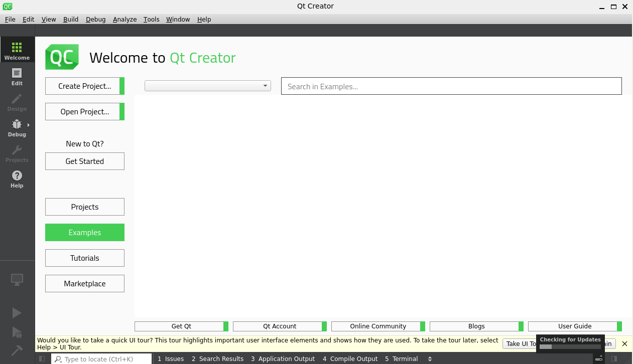Open the Edit menu

tap(29, 19)
